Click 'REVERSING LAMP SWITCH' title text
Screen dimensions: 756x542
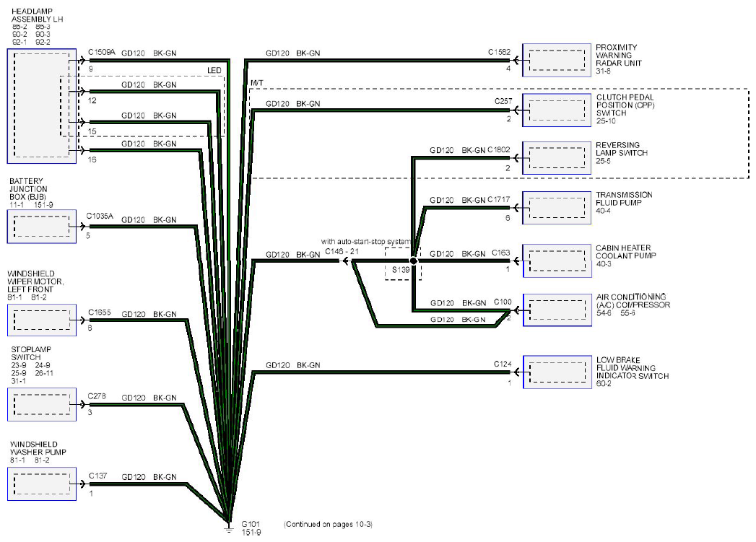click(622, 149)
